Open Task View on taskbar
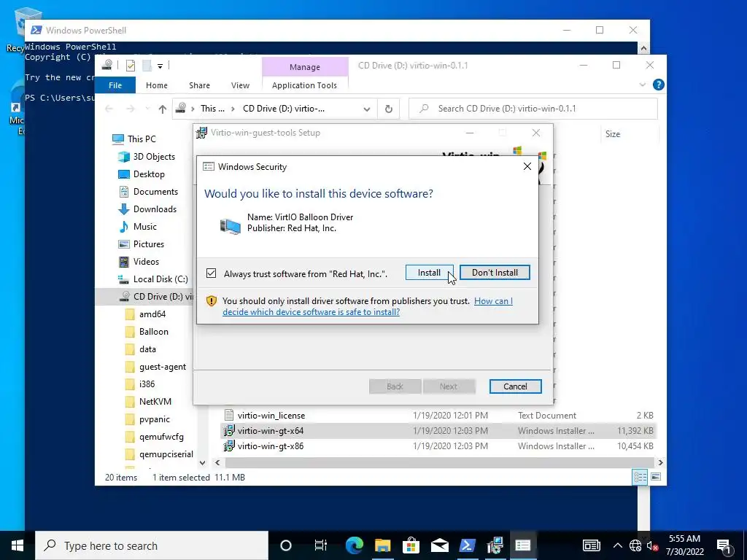The height and width of the screenshot is (560, 747). (x=321, y=545)
